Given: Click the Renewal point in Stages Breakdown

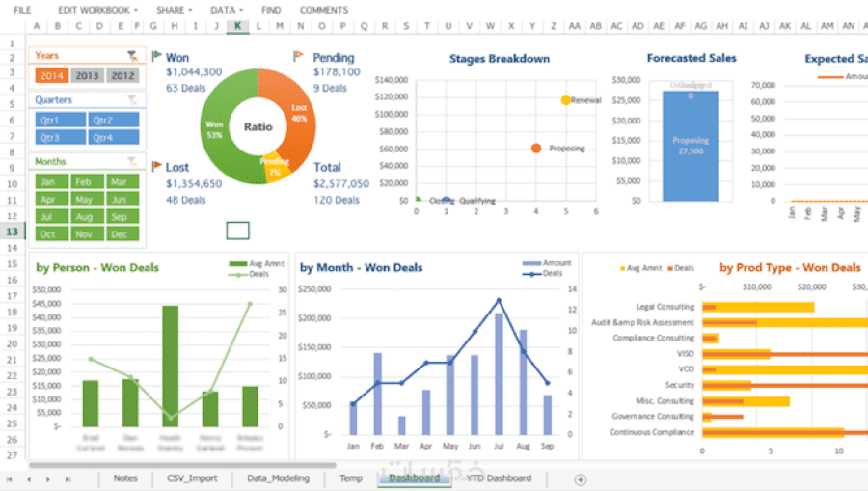Looking at the screenshot, I should point(565,100).
